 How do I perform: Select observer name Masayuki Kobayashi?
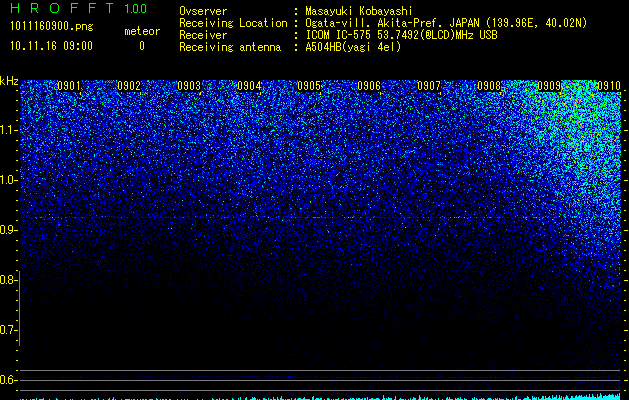tap(359, 11)
